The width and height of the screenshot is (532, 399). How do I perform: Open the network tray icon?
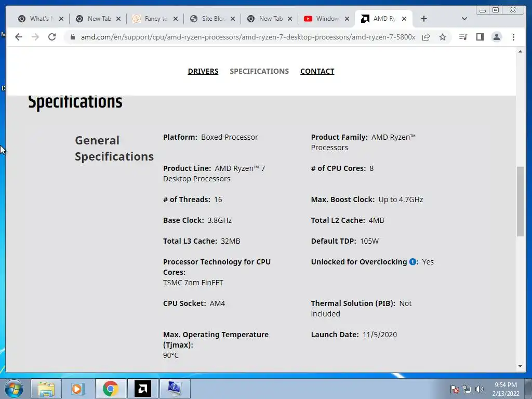click(x=467, y=389)
